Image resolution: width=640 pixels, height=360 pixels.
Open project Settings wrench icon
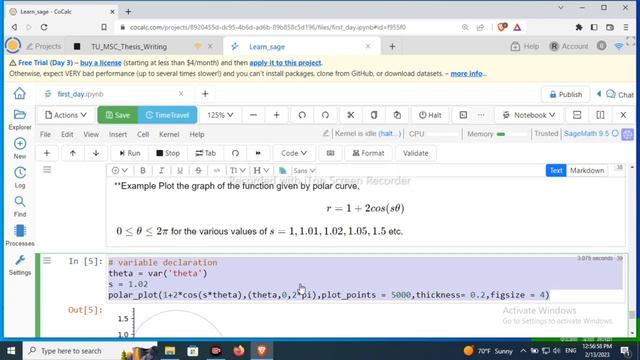(x=20, y=265)
